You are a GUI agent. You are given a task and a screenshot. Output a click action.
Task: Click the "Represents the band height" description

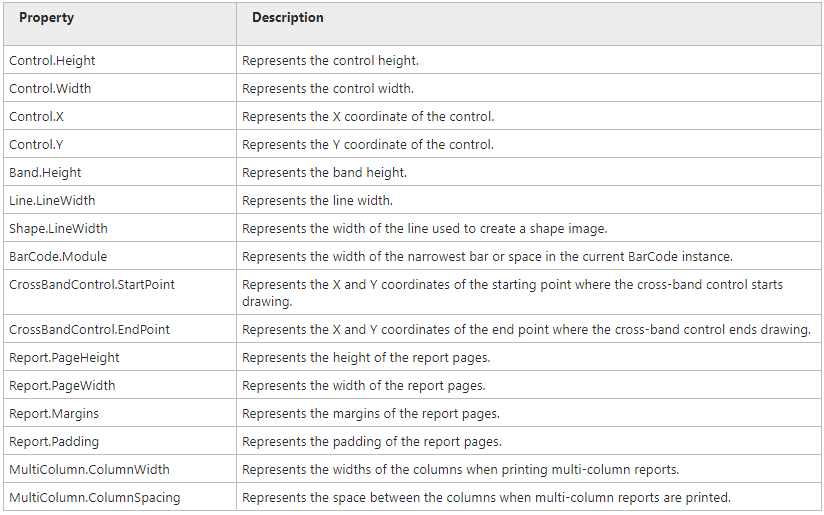coord(324,173)
